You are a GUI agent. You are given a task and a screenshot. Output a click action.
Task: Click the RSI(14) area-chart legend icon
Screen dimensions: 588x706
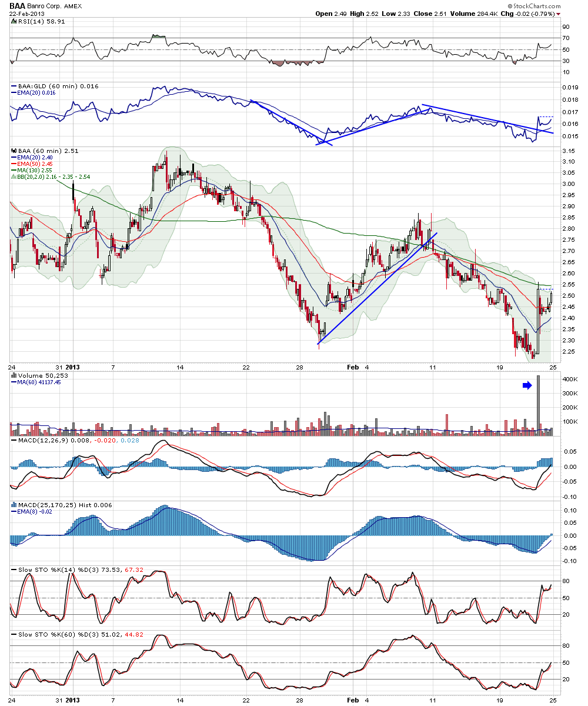pyautogui.click(x=13, y=21)
